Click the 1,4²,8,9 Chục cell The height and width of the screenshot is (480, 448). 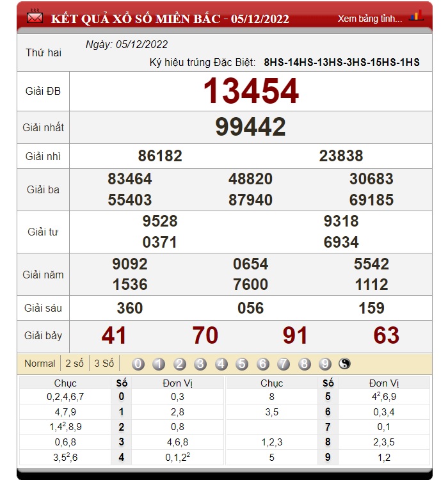pyautogui.click(x=65, y=427)
